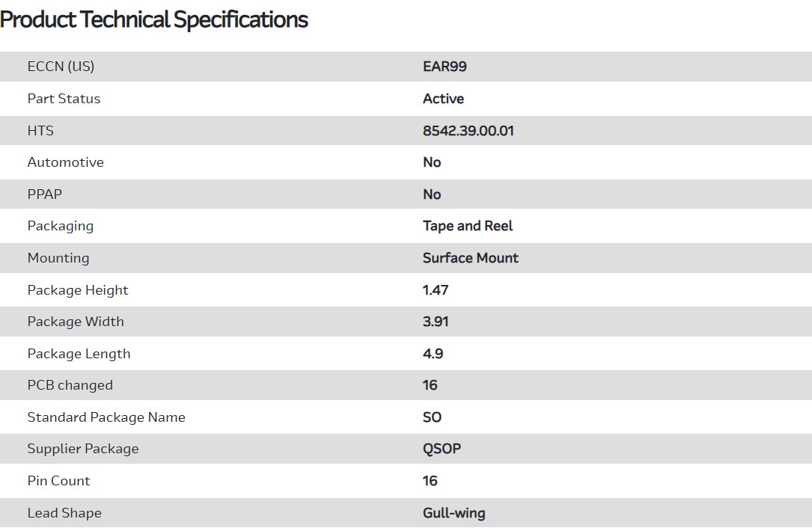Select the Mounting row label
This screenshot has height=528, width=812.
(x=58, y=258)
